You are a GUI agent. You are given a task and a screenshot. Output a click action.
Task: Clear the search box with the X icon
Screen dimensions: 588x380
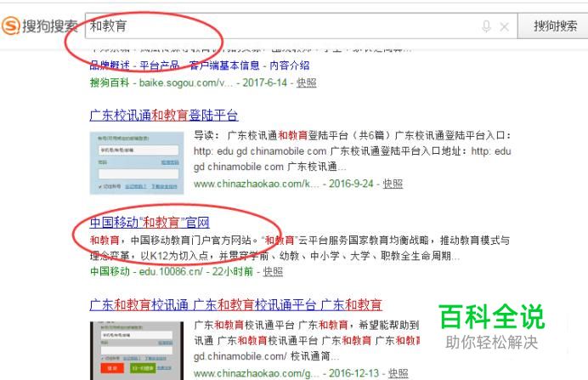pyautogui.click(x=505, y=26)
